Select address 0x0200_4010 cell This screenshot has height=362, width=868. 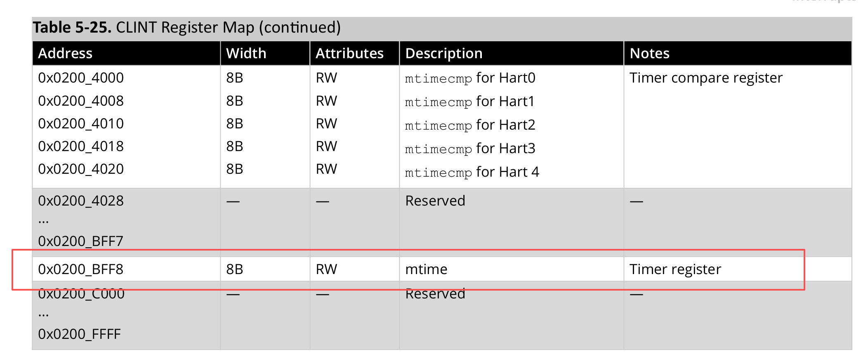(x=81, y=124)
